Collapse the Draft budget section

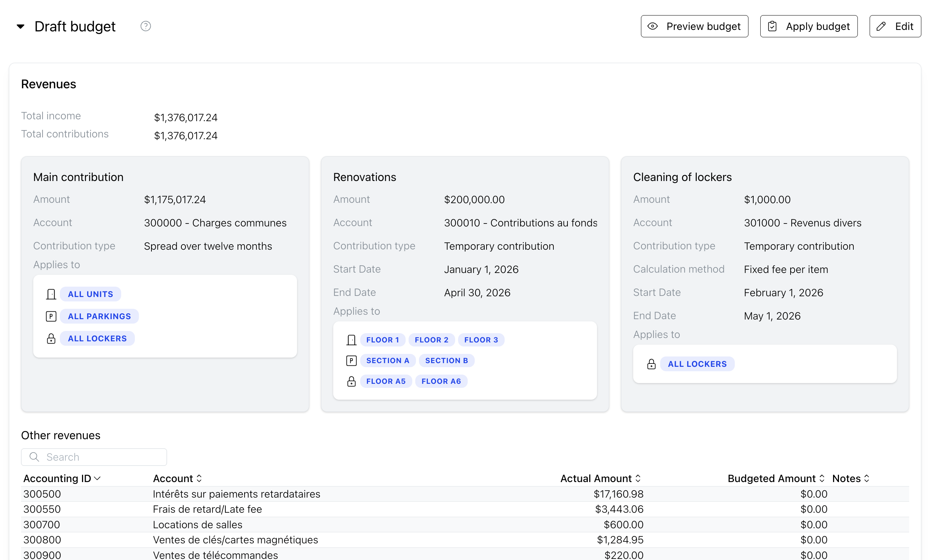pyautogui.click(x=21, y=26)
